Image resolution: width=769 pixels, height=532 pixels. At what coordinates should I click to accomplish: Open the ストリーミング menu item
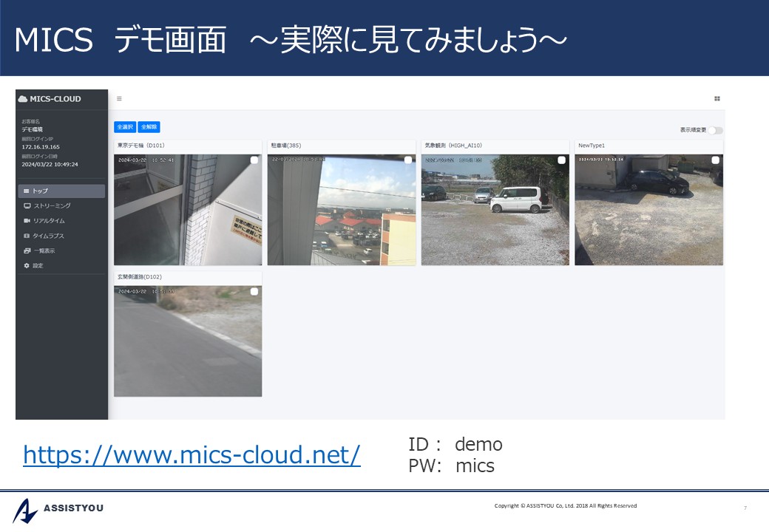tap(61, 206)
